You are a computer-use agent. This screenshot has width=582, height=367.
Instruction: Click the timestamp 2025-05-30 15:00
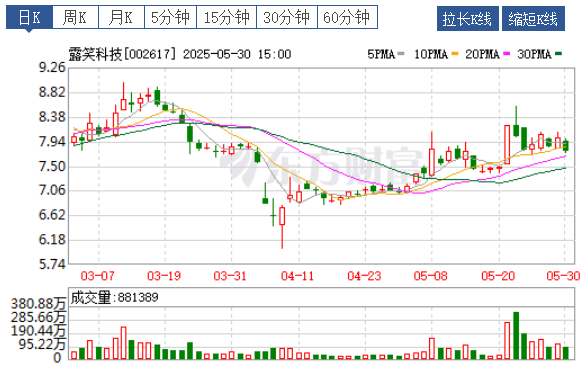[x=237, y=55]
